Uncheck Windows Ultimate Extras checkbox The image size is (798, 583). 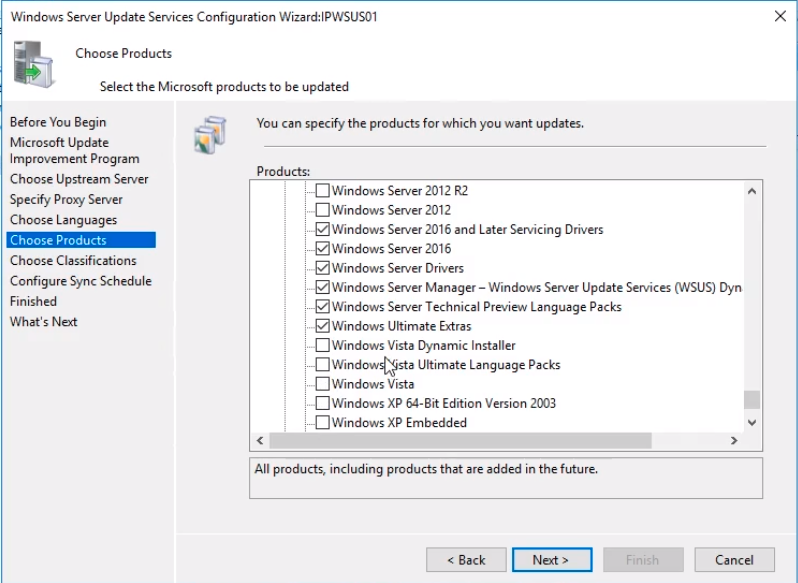[x=322, y=326]
